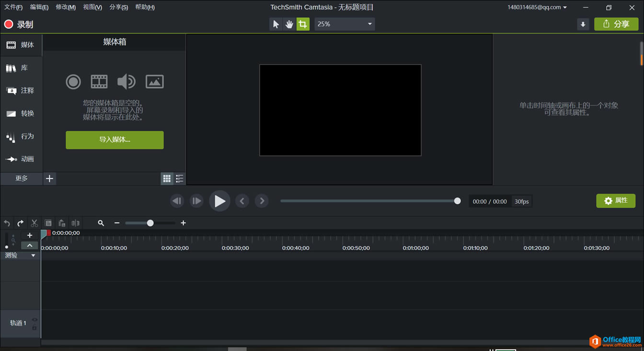Click the black preview canvas
644x351 pixels.
click(x=340, y=110)
